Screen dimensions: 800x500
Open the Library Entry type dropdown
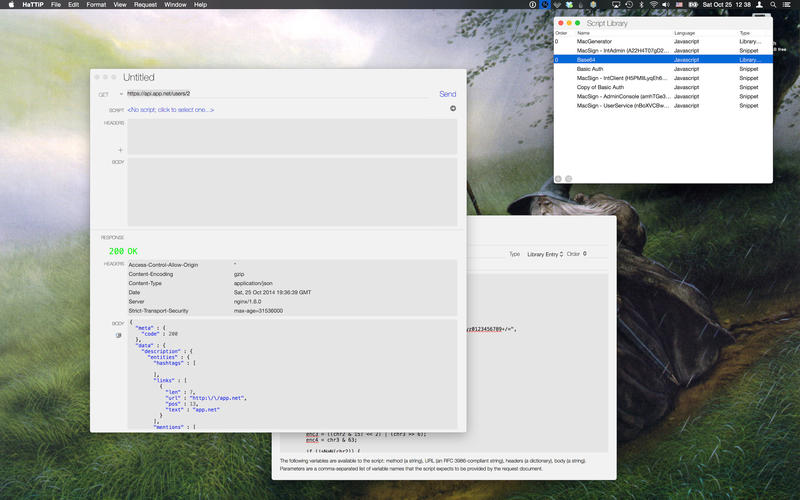pos(545,254)
